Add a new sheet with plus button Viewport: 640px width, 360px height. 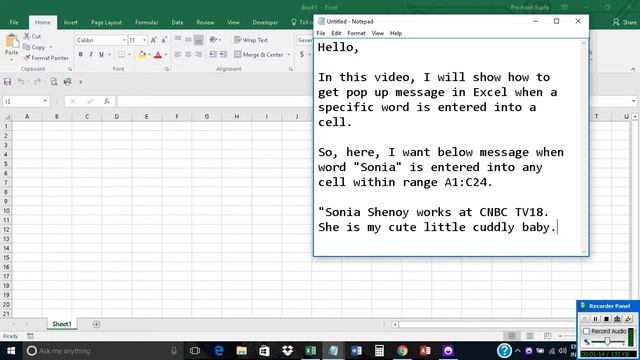pyautogui.click(x=96, y=324)
